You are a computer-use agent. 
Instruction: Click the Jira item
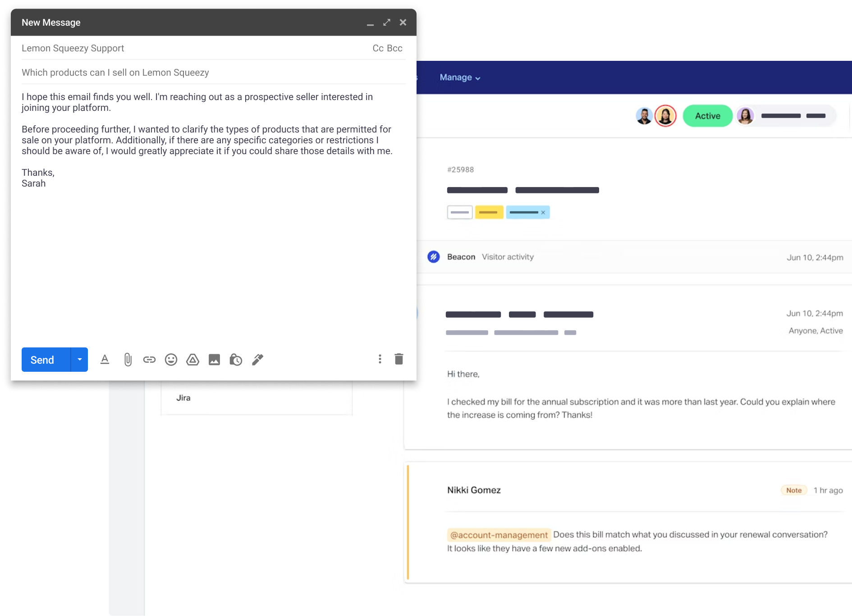click(x=183, y=398)
